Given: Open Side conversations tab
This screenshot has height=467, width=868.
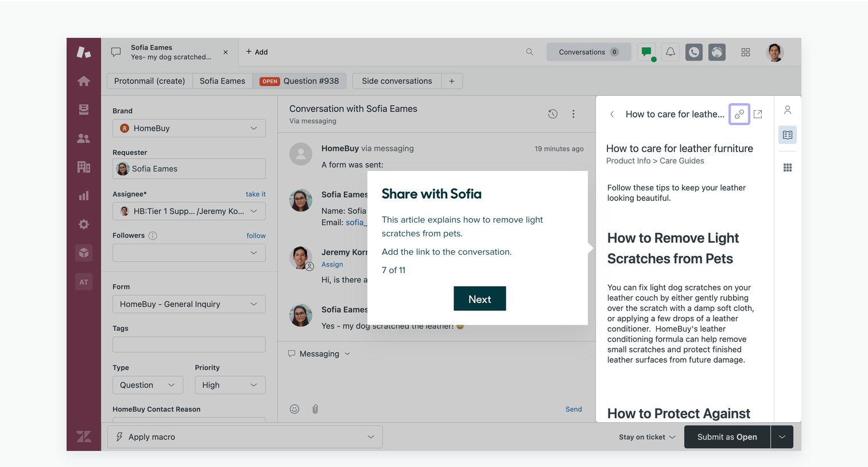Looking at the screenshot, I should click(x=397, y=81).
